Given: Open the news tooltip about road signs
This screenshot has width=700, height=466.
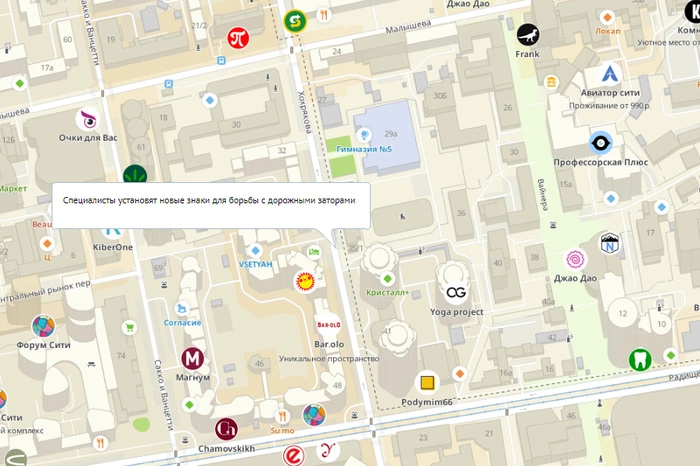Looking at the screenshot, I should coord(210,200).
